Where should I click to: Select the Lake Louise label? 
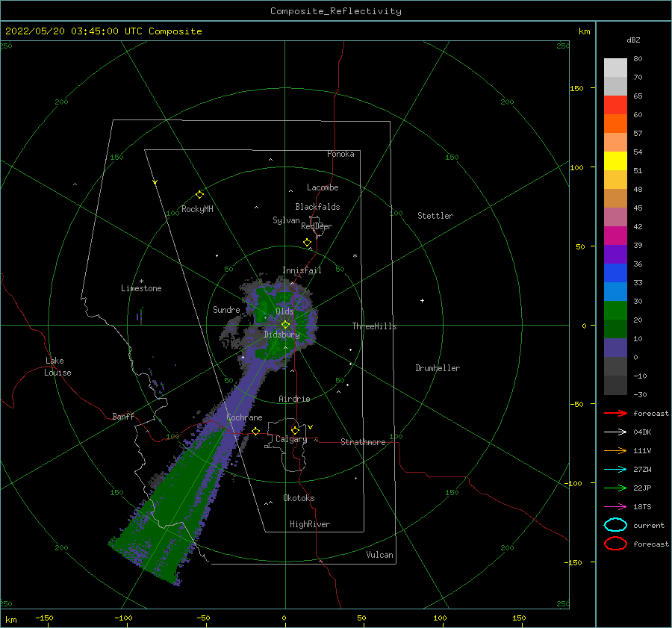click(57, 367)
